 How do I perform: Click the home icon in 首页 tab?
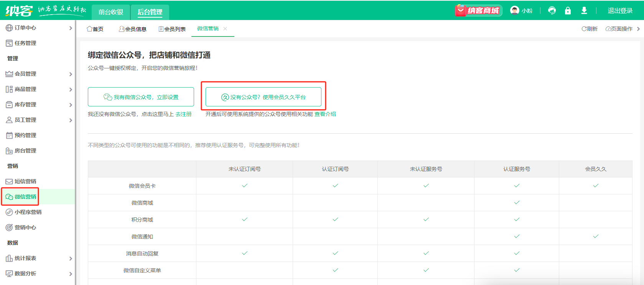(x=89, y=29)
